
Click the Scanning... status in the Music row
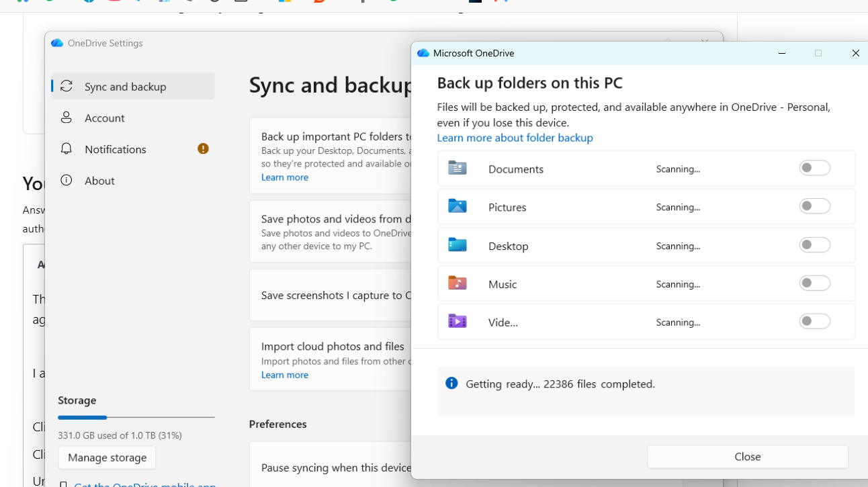678,284
